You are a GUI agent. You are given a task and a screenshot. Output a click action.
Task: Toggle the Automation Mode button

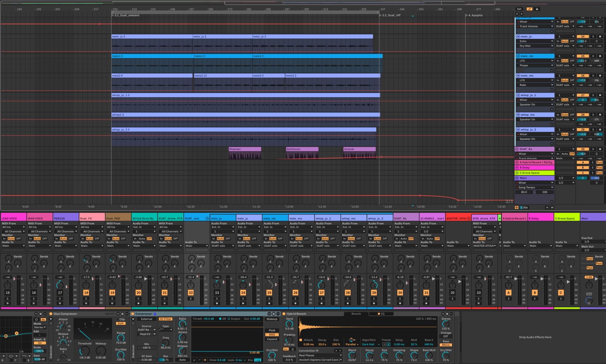529,9
